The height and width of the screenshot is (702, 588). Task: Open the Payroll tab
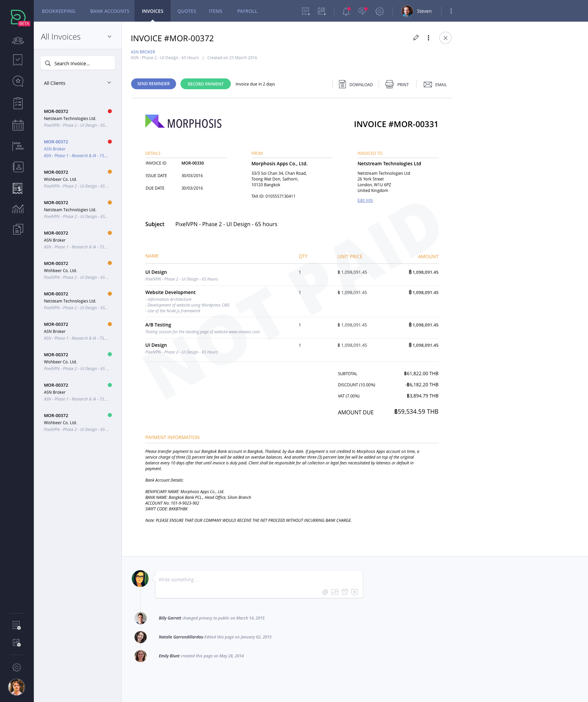point(247,11)
